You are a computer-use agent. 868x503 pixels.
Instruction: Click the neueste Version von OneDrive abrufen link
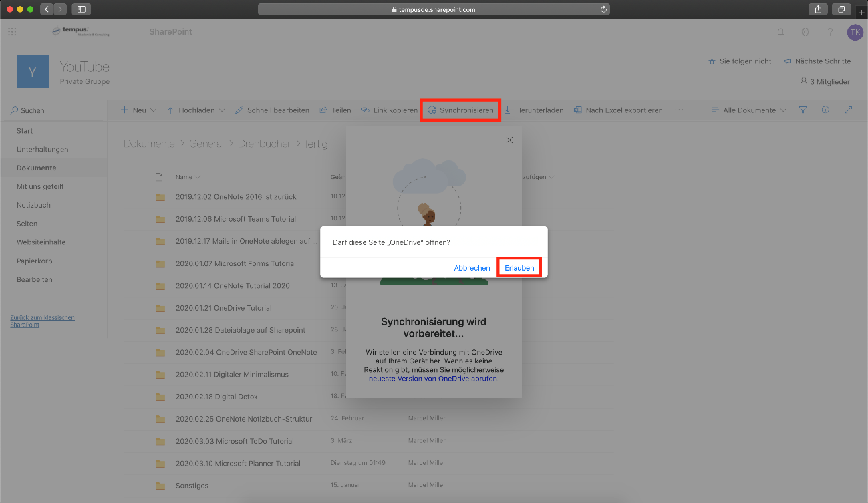pos(433,378)
